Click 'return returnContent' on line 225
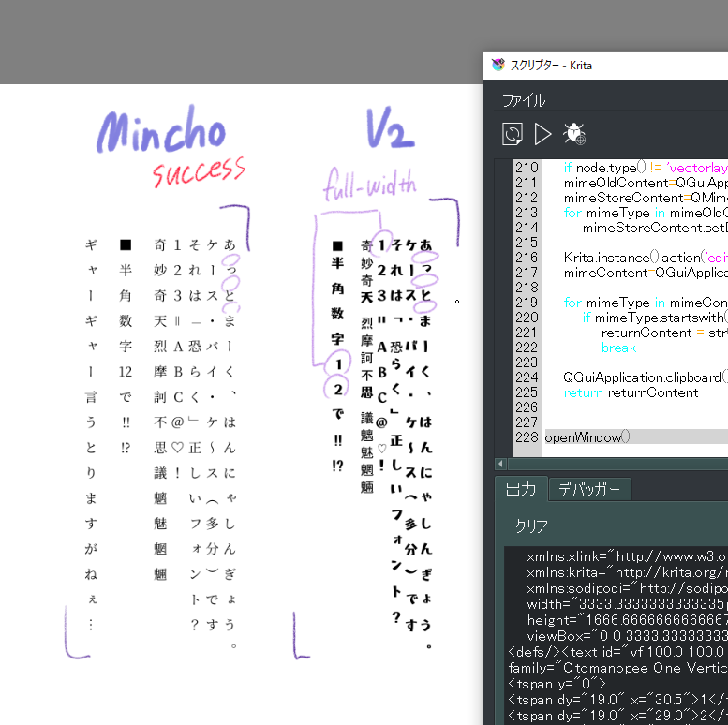Image resolution: width=728 pixels, height=725 pixels. click(x=631, y=392)
